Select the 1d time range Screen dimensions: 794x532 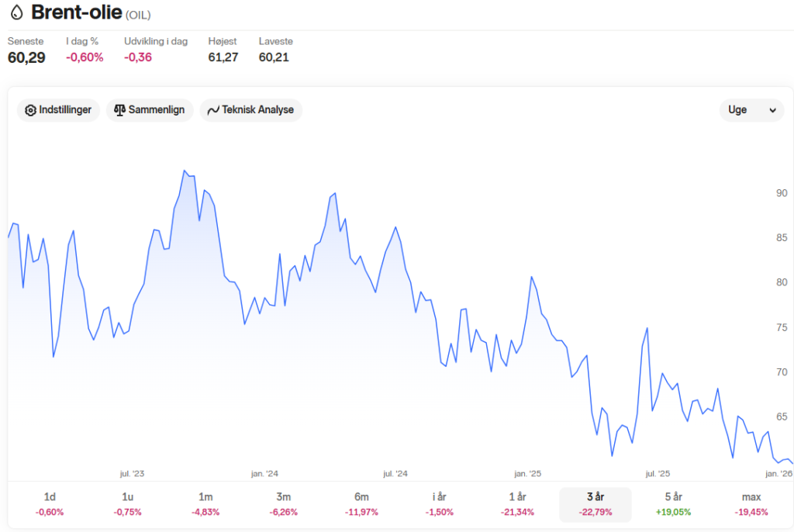click(x=50, y=504)
